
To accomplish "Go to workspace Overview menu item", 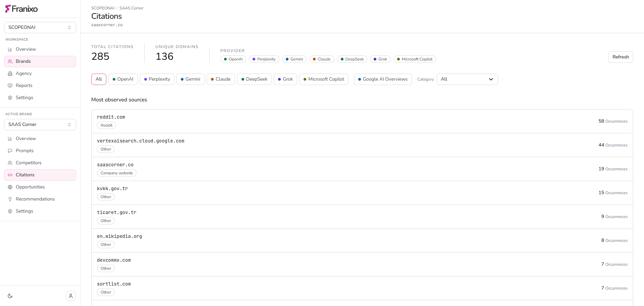I will tap(40, 49).
